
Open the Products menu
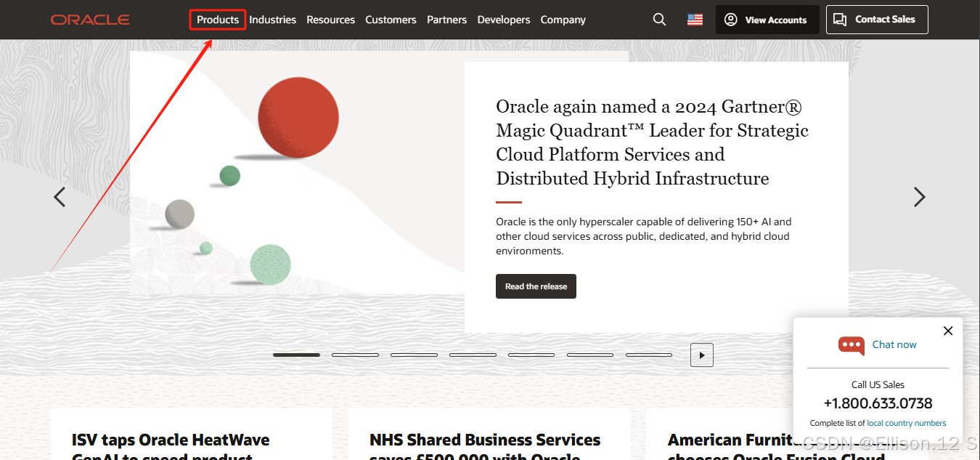pos(218,20)
